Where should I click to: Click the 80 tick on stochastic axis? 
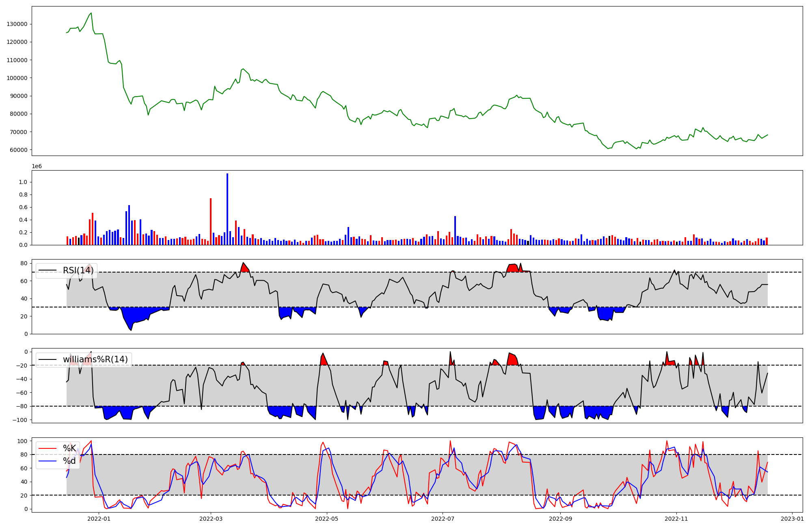24,454
